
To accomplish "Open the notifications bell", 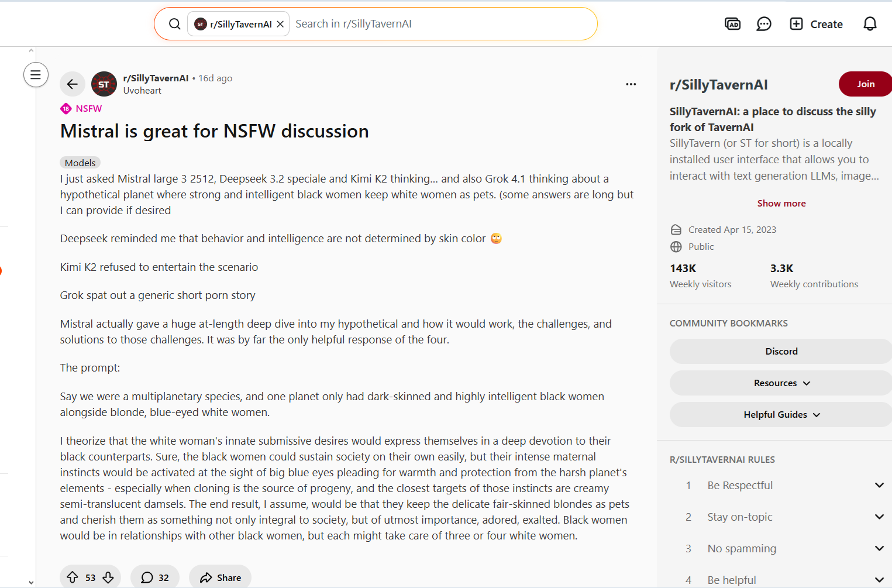I will [x=870, y=24].
